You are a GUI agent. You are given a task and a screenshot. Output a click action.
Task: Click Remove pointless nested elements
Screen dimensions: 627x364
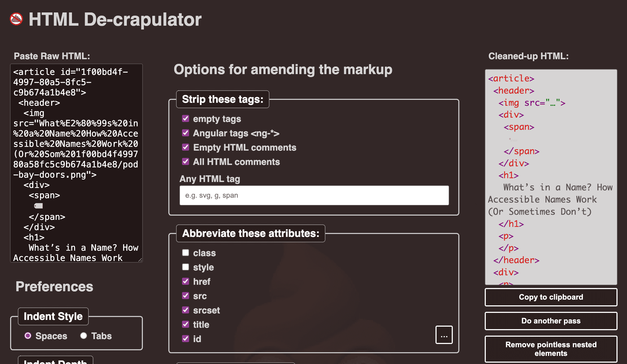[x=551, y=349]
